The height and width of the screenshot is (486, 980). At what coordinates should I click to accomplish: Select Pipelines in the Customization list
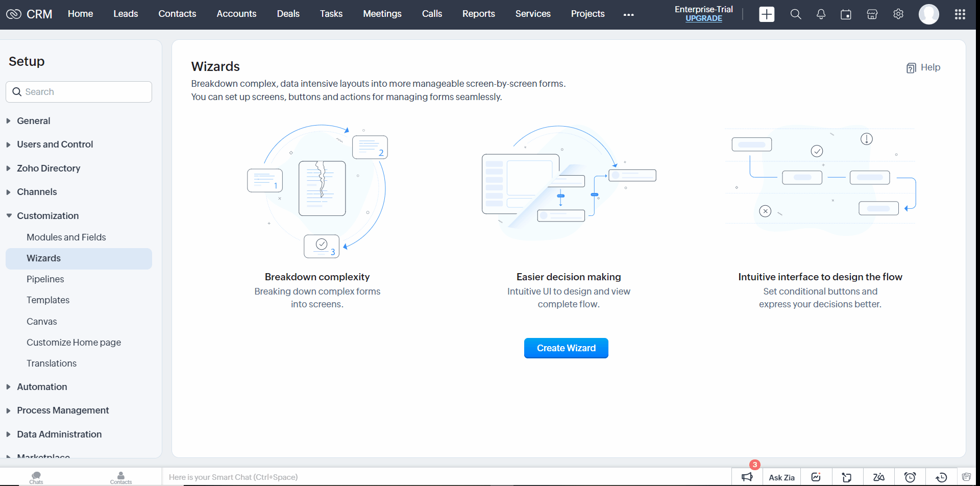tap(45, 279)
